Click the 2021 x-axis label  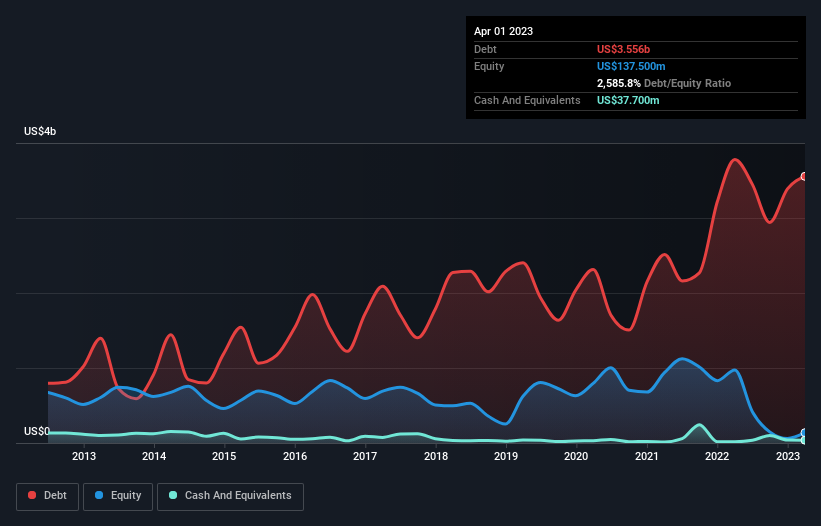pyautogui.click(x=647, y=456)
